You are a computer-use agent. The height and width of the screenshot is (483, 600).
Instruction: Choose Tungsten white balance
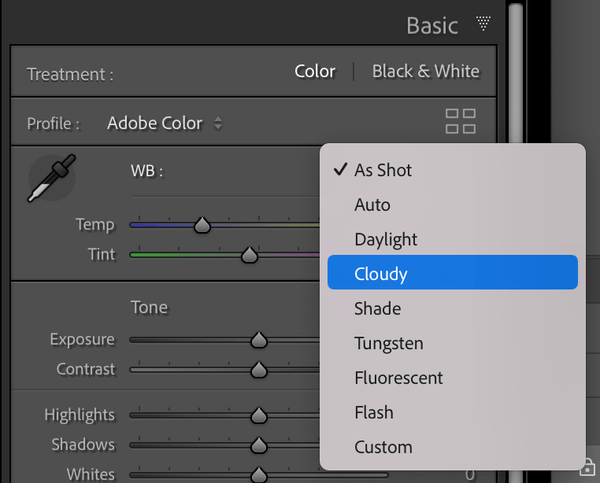(x=453, y=343)
